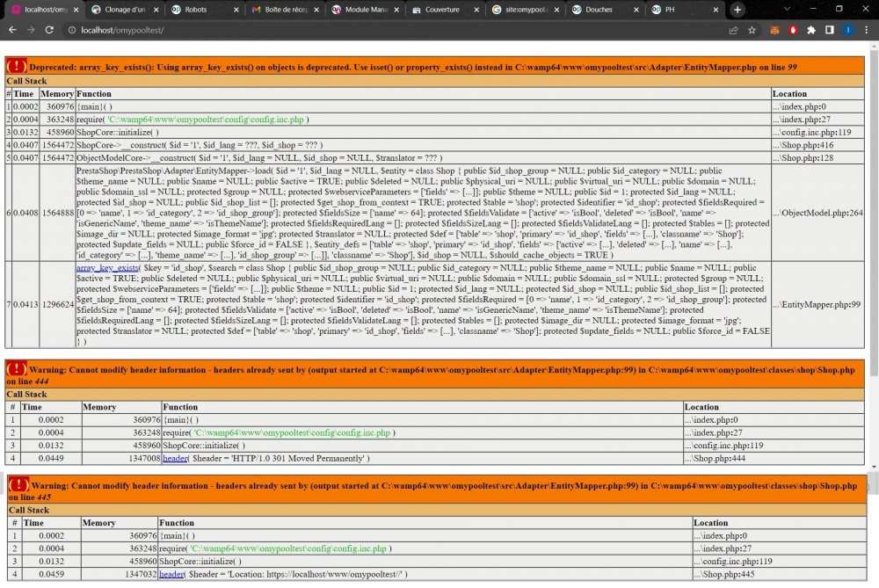Close the Douches tab
Viewport: 879px width, 588px height.
[x=636, y=10]
